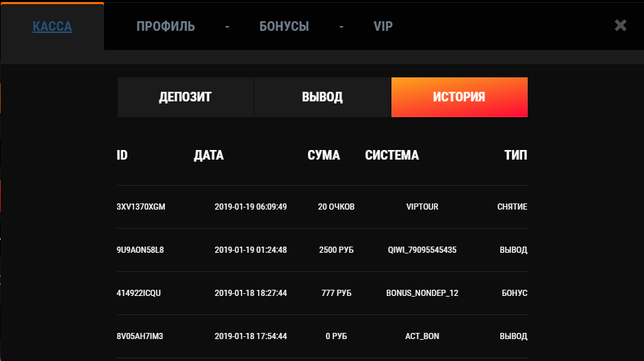644x361 pixels.
Task: Open the БОНУСЫ tab
Action: click(284, 27)
